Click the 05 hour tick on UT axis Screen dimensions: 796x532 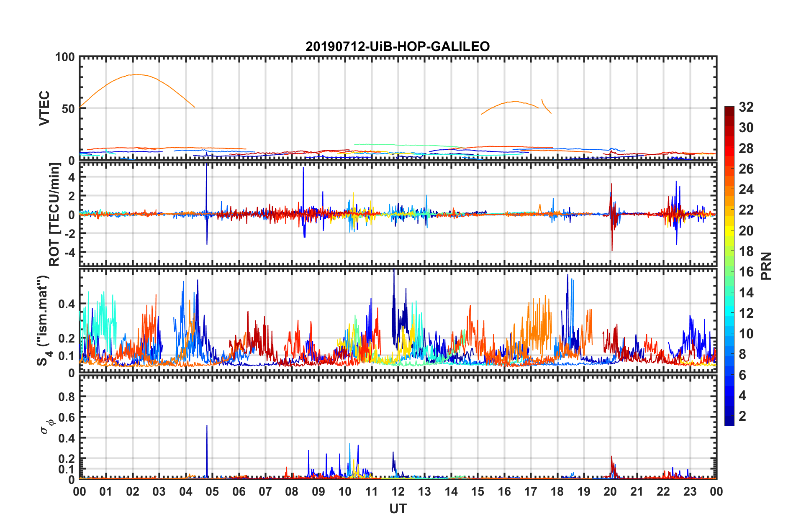[x=212, y=491]
